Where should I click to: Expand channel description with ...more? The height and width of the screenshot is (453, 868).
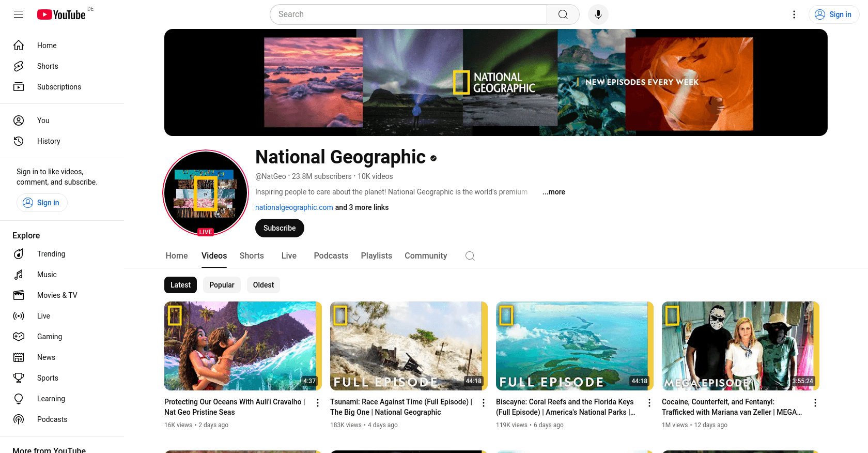point(553,192)
